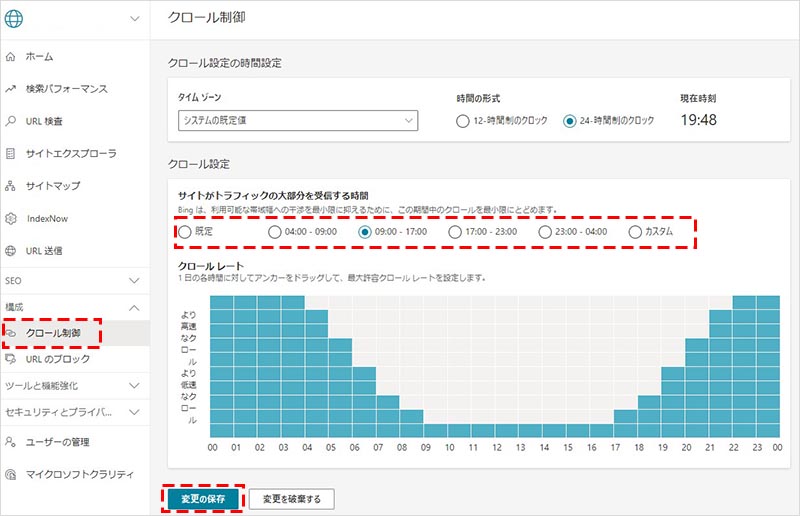Click the サイトエクスプローラ icon

(10, 153)
